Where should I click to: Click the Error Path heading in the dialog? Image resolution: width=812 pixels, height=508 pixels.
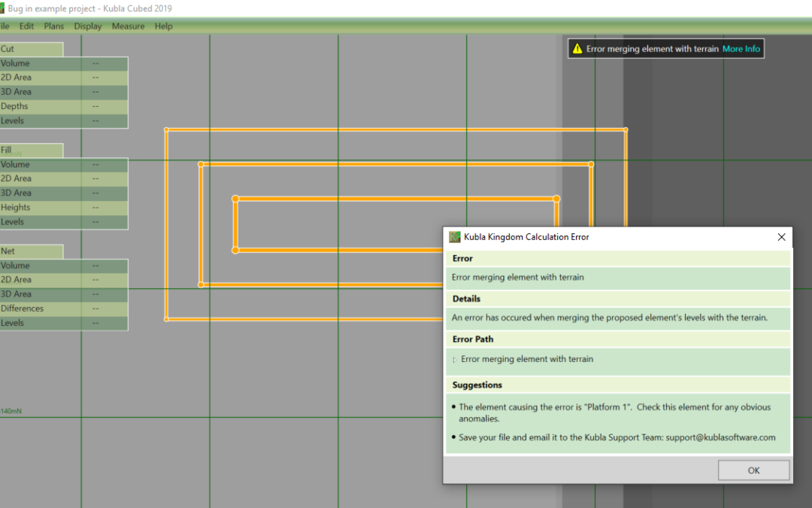[x=473, y=339]
